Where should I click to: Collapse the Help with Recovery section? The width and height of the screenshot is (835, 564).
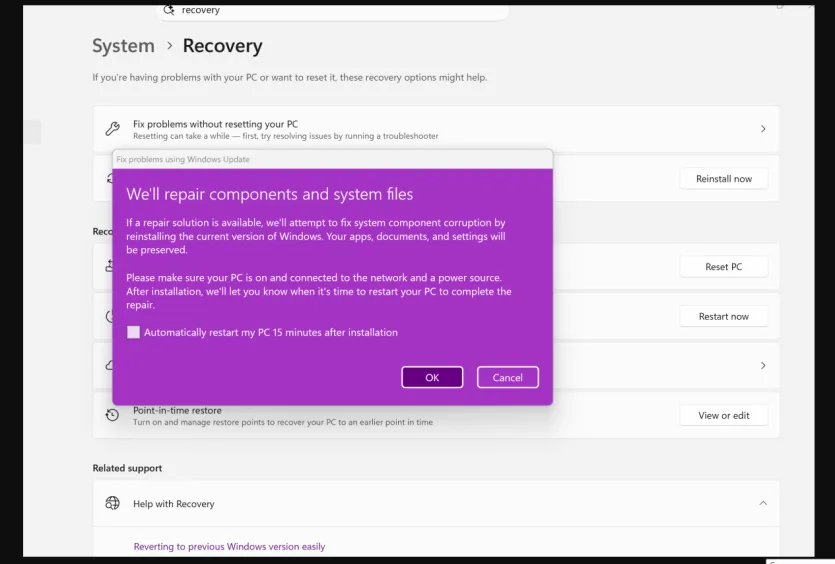[x=763, y=503]
